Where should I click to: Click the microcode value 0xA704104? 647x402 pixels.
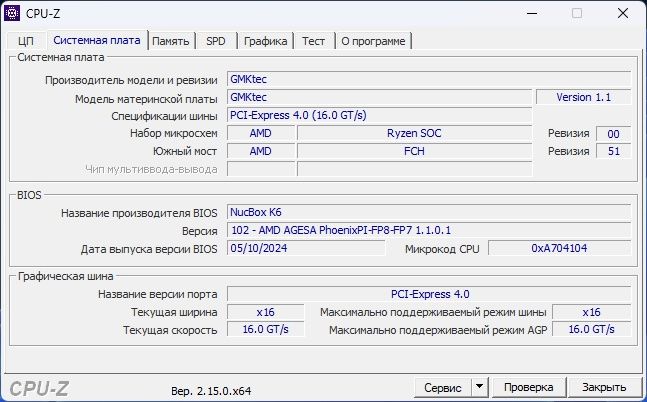[560, 248]
